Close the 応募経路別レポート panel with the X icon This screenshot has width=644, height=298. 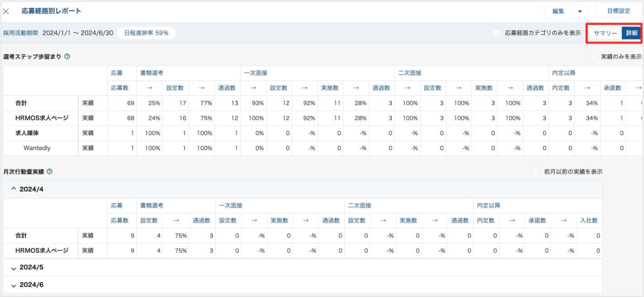6,11
